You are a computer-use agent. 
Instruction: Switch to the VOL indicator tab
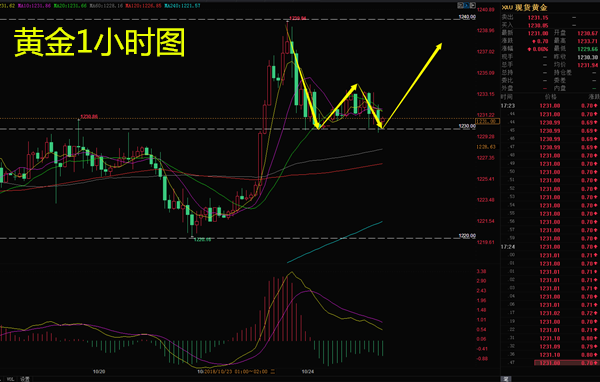click(x=11, y=379)
